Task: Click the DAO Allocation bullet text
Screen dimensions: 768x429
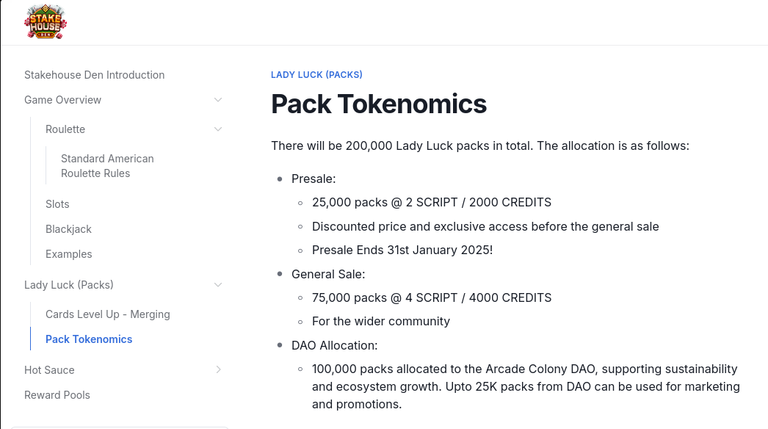Action: (x=335, y=346)
